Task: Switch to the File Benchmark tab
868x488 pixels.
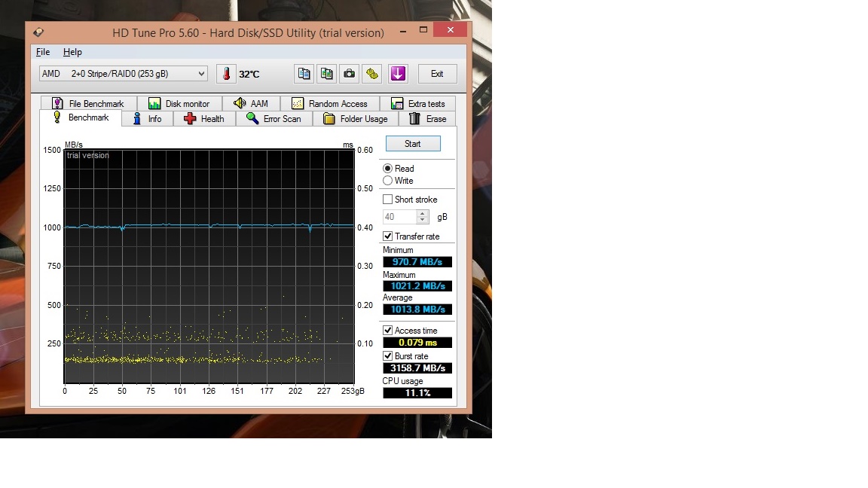Action: click(x=87, y=103)
